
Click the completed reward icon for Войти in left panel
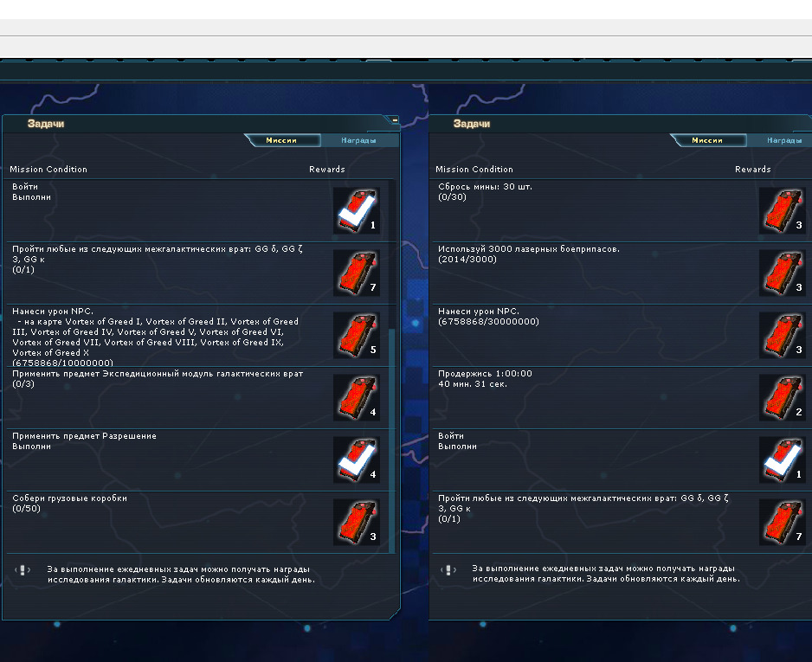(357, 210)
